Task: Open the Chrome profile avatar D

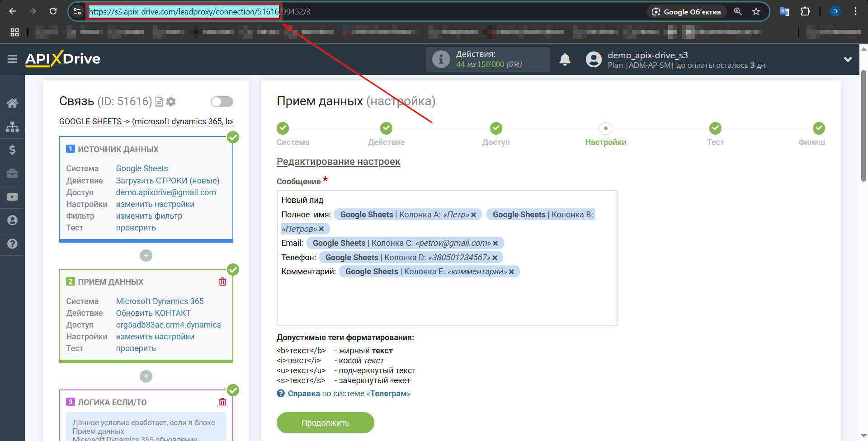Action: pos(835,11)
